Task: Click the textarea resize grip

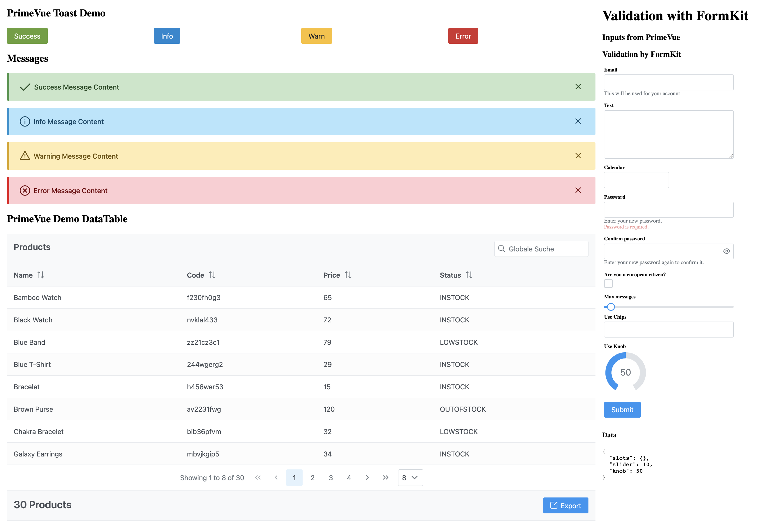Action: [731, 156]
